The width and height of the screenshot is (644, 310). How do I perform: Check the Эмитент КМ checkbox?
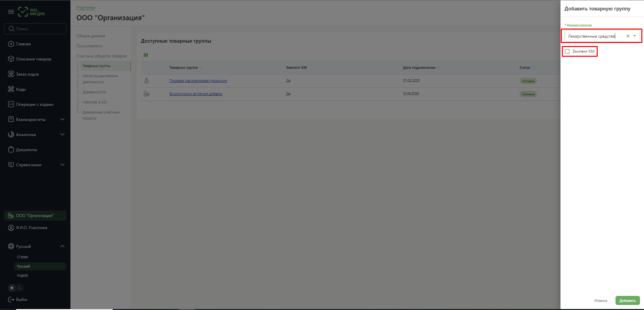point(567,51)
